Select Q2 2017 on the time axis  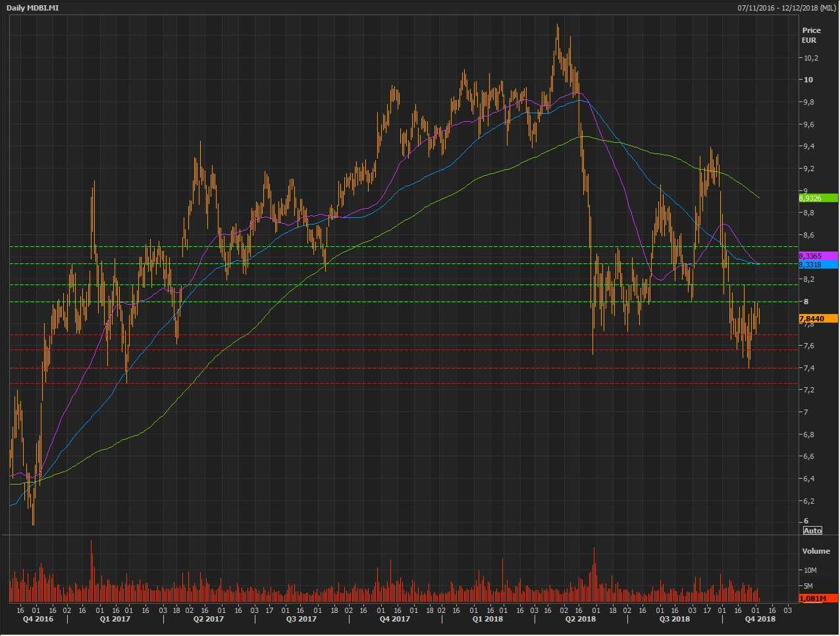click(208, 619)
